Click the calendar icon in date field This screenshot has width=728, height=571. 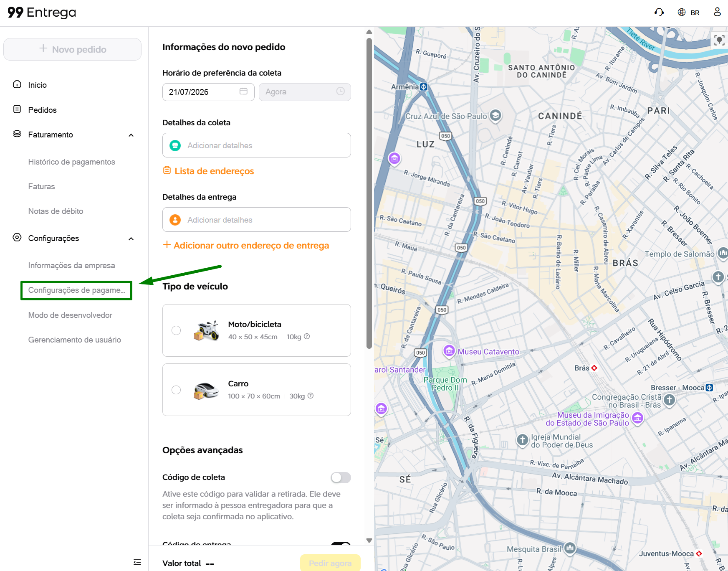click(243, 91)
